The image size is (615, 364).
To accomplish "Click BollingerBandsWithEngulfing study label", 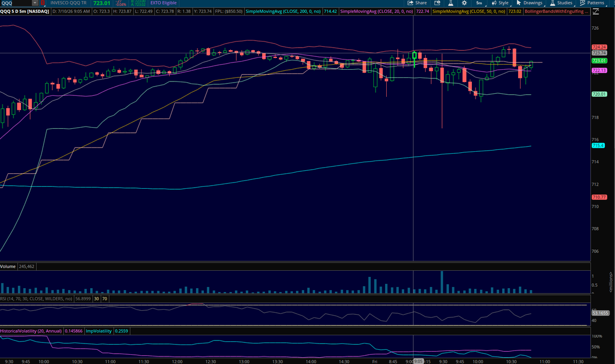I will point(557,11).
